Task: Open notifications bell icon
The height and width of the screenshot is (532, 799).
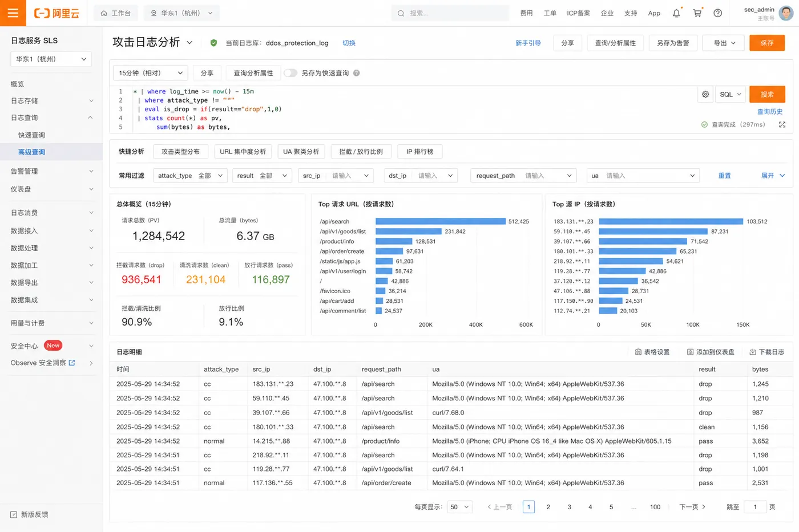Action: [x=676, y=13]
